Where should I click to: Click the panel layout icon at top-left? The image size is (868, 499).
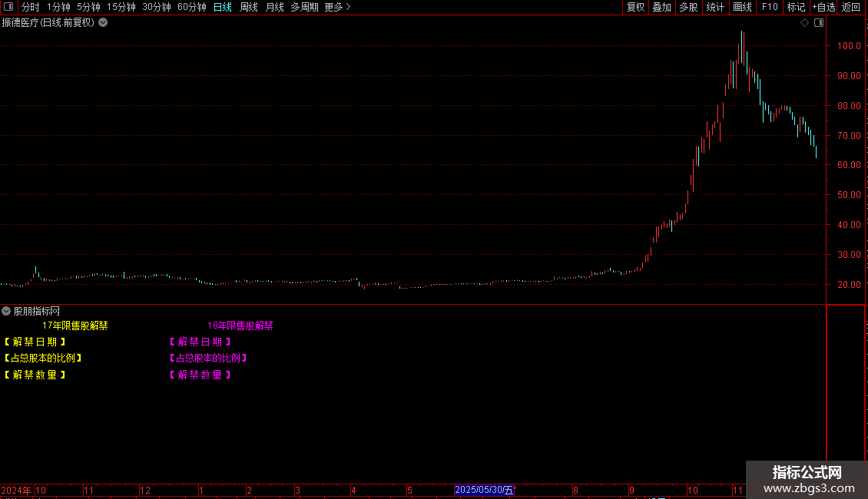[8, 7]
